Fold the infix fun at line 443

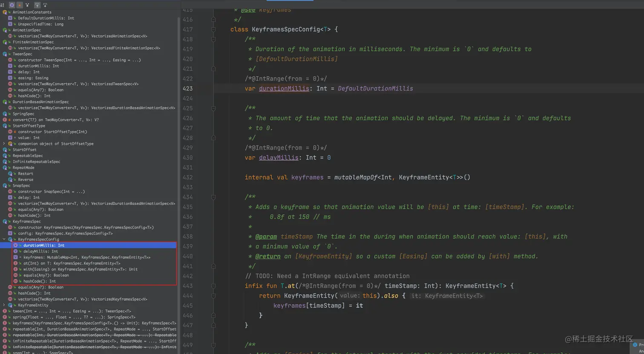pos(213,286)
